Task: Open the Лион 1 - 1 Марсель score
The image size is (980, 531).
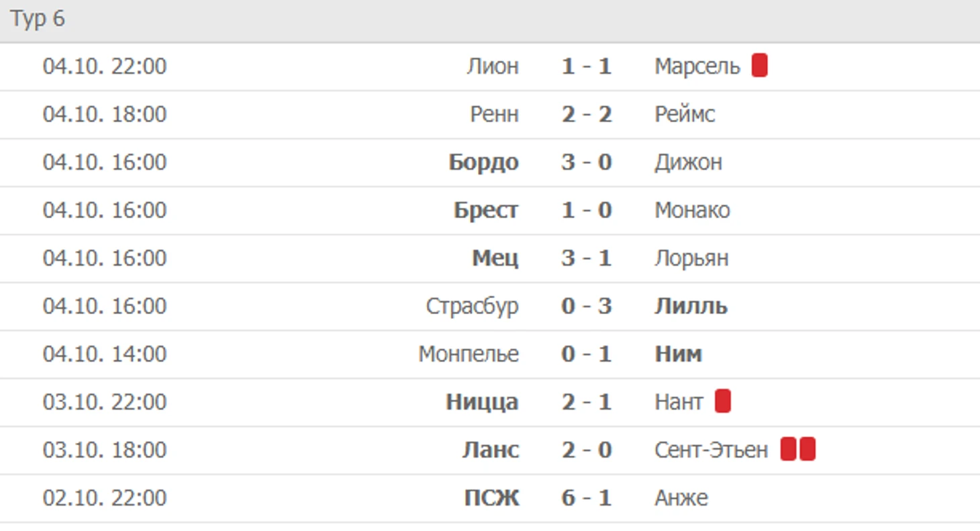Action: (587, 66)
